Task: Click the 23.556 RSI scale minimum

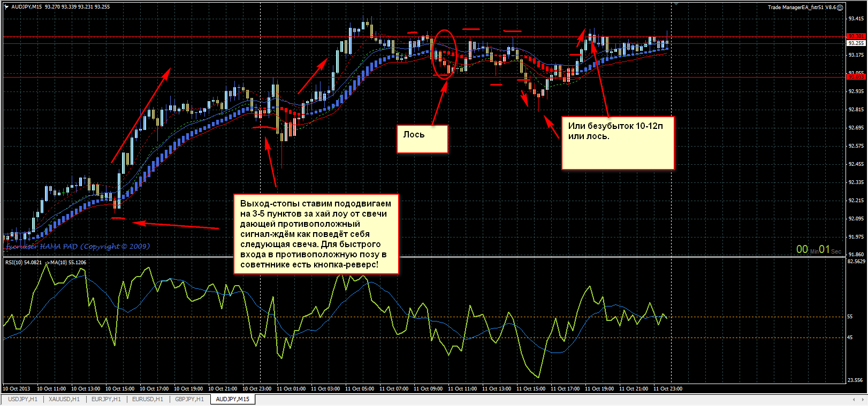Action: coord(855,380)
